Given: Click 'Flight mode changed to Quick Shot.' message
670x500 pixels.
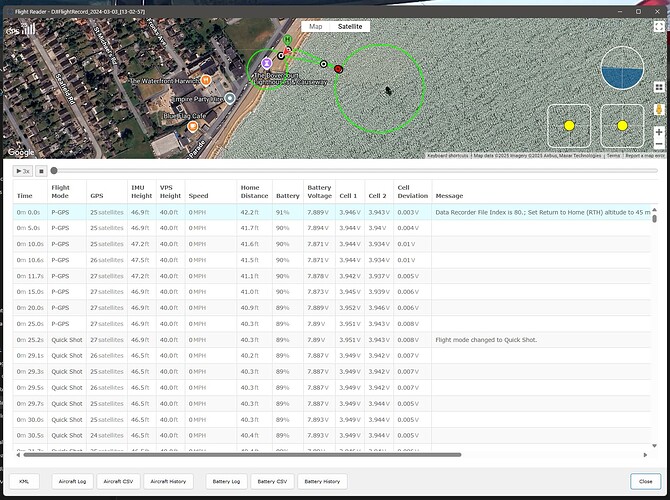Looking at the screenshot, I should (x=486, y=340).
